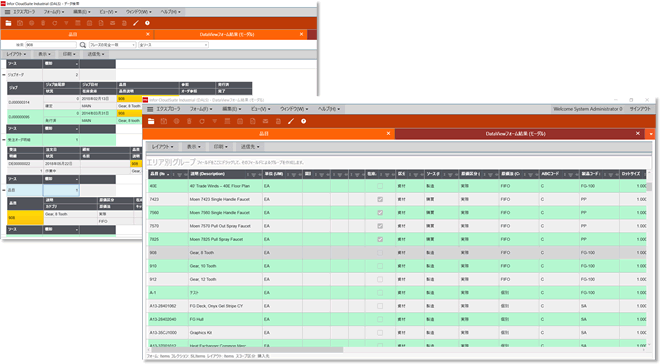Click the open folder icon in back window toolbar
Screen dimensions: 660x364
coord(8,23)
